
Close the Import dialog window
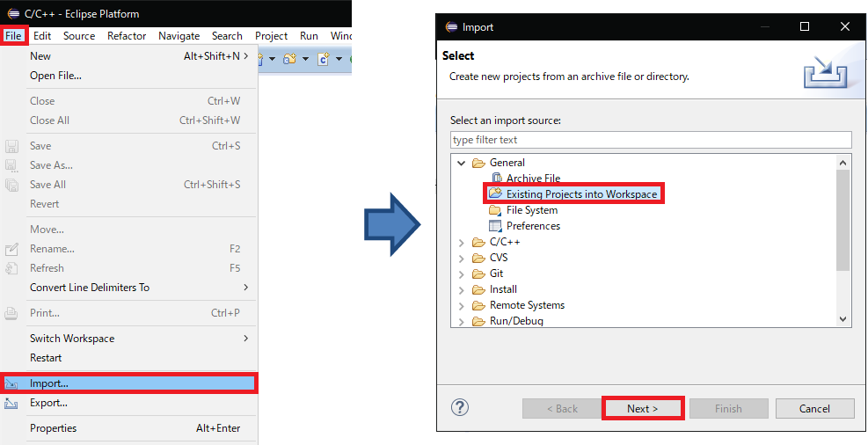tap(845, 26)
